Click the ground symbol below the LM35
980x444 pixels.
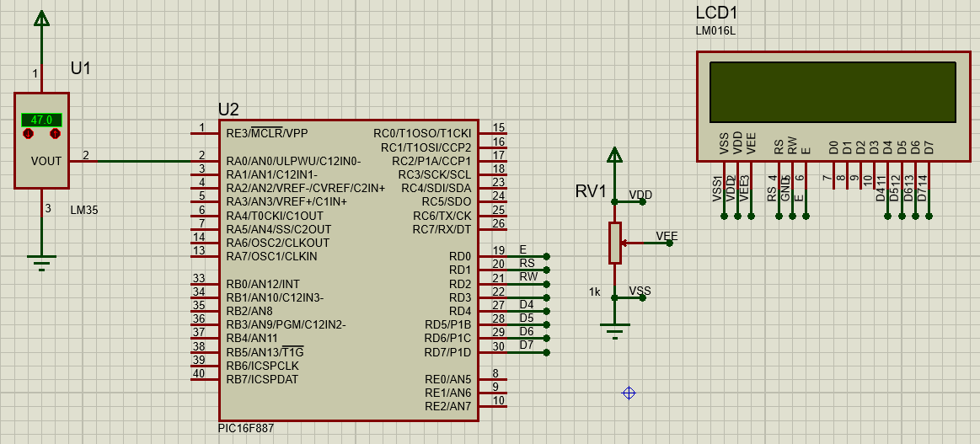(41, 259)
